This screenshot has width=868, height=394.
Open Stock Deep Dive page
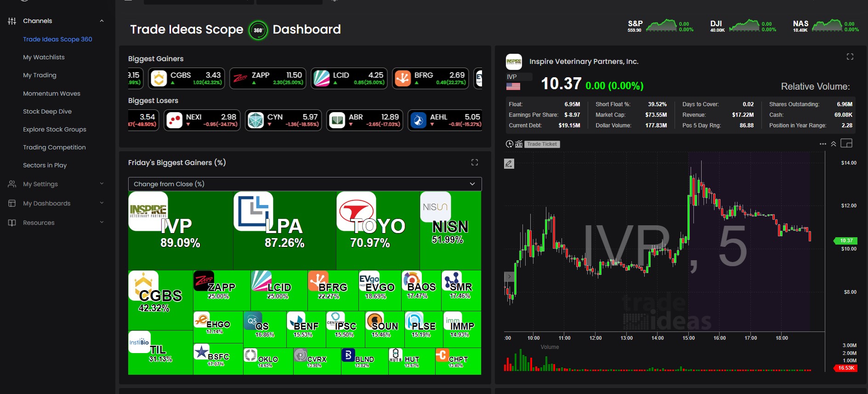pos(47,111)
